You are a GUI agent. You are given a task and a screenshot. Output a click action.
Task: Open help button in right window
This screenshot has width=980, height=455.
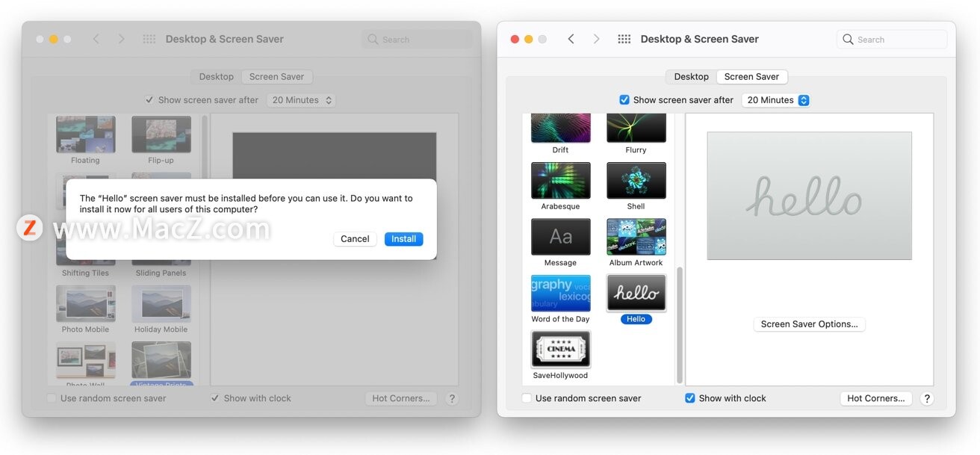point(927,398)
